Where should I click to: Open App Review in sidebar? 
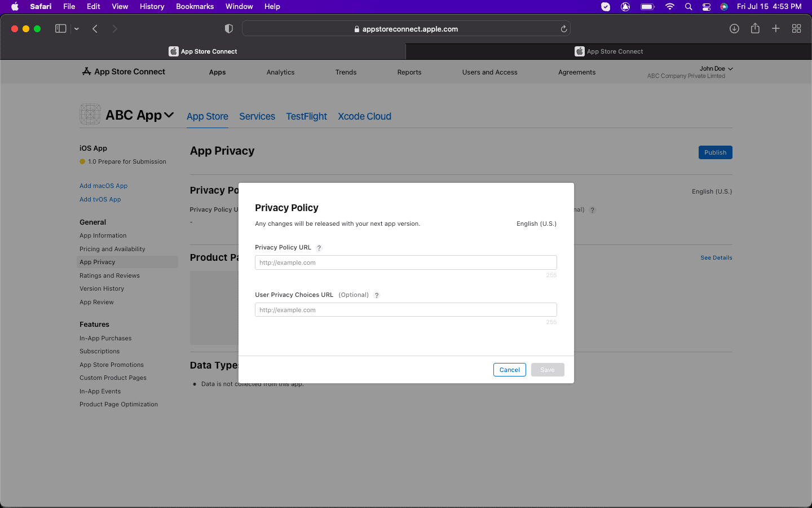[96, 302]
